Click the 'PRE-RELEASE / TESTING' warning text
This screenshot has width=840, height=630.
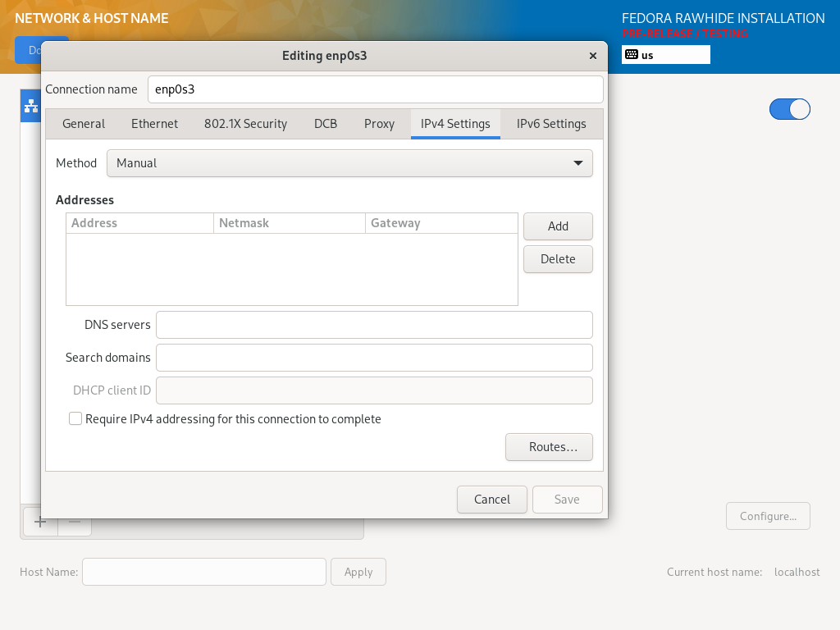click(685, 34)
